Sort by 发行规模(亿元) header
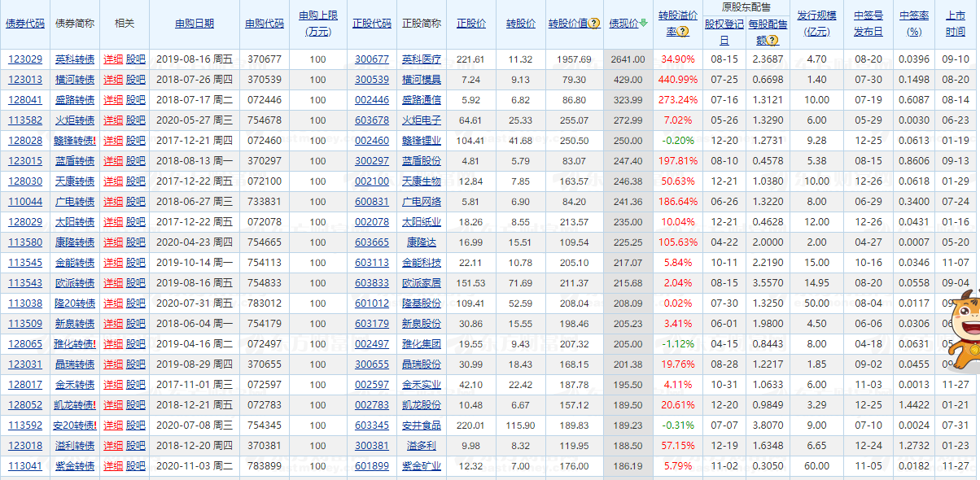Viewport: 980px width, 480px height. click(x=816, y=24)
